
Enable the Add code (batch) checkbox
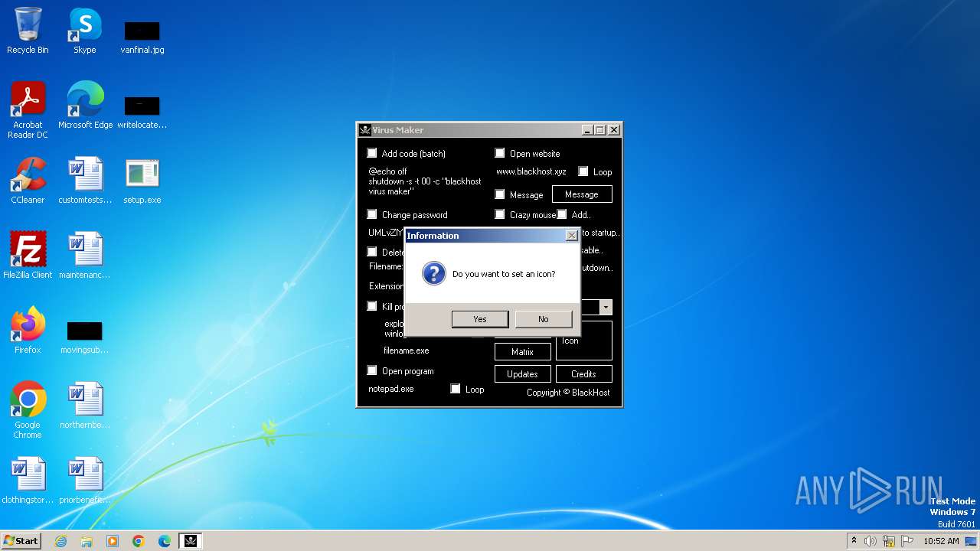[x=372, y=153]
